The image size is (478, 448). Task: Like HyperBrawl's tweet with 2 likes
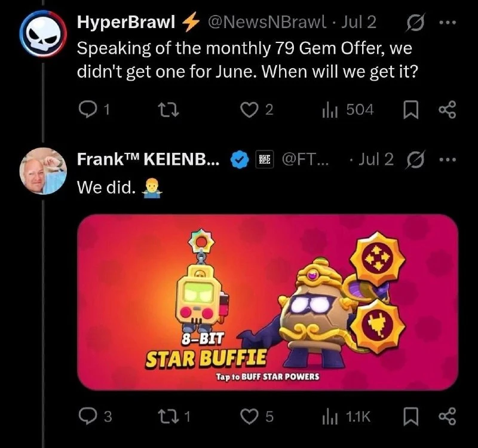(x=249, y=110)
